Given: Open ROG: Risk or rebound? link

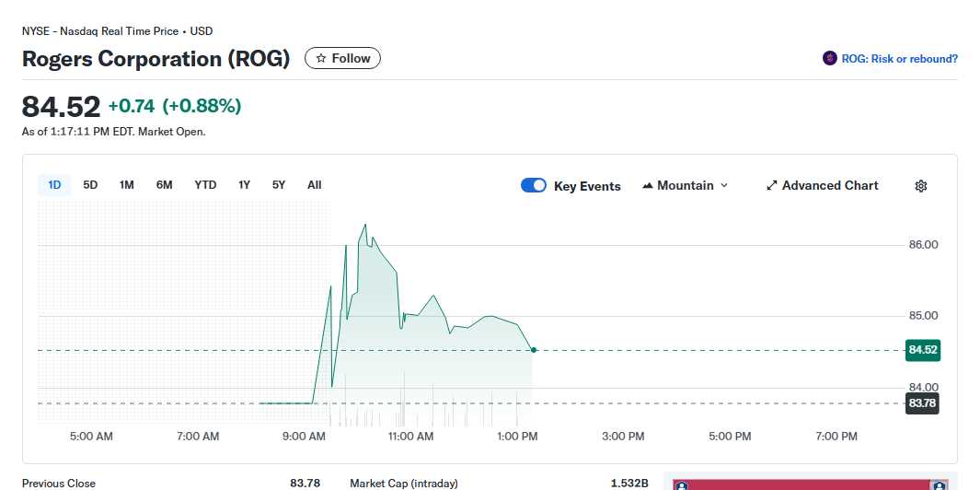Looking at the screenshot, I should [899, 59].
